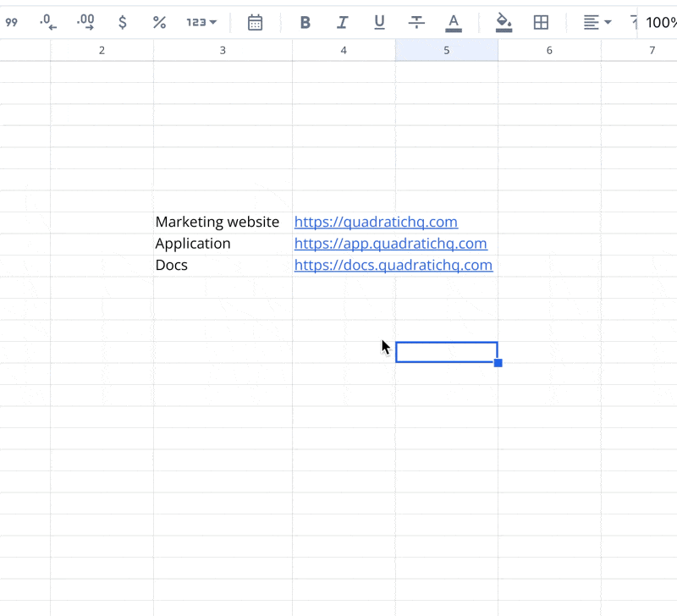
Task: Select column 4 header
Action: [x=344, y=50]
